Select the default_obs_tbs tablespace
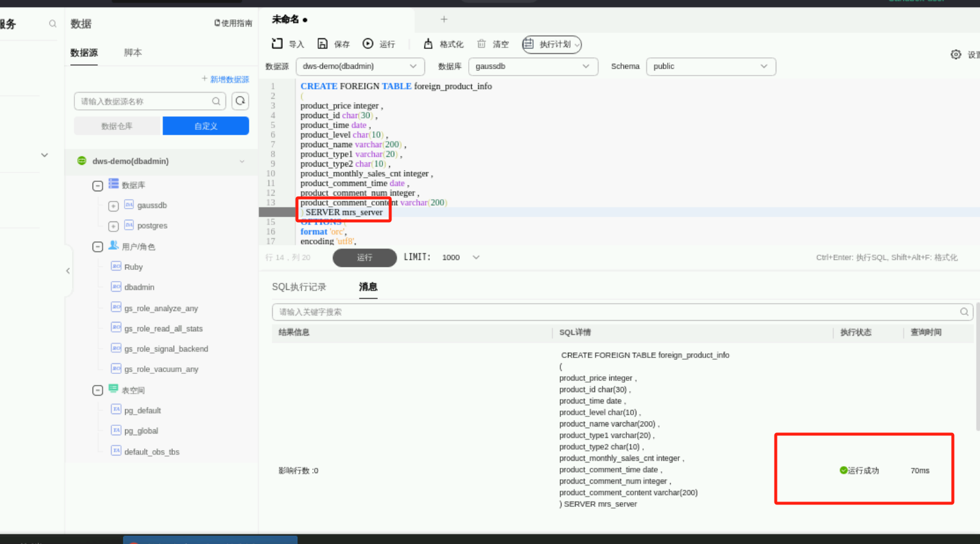The image size is (980, 544). [152, 452]
